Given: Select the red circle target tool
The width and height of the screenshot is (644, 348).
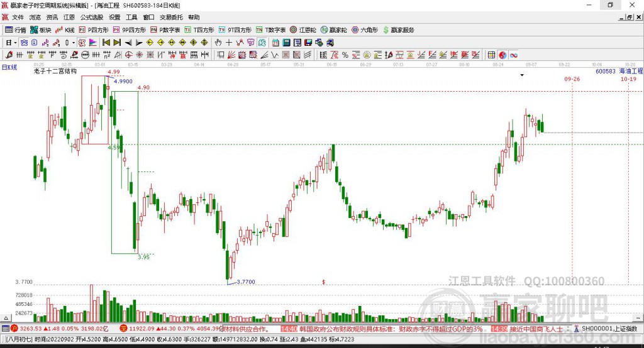Looking at the screenshot, I should (128, 55).
